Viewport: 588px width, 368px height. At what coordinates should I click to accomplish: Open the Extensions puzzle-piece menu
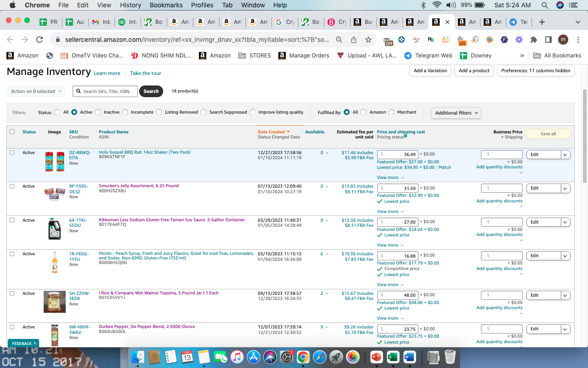(534, 40)
